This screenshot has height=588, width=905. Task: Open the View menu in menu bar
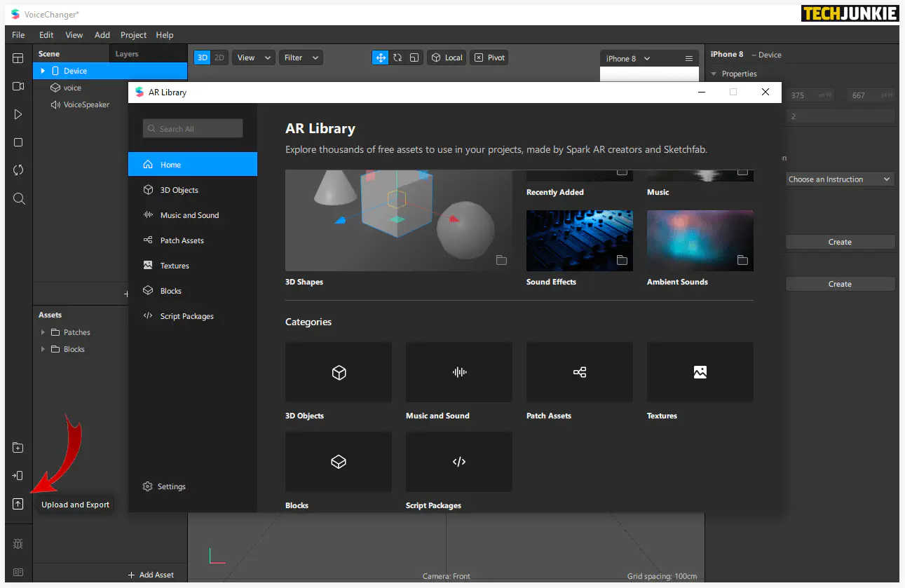coord(74,35)
